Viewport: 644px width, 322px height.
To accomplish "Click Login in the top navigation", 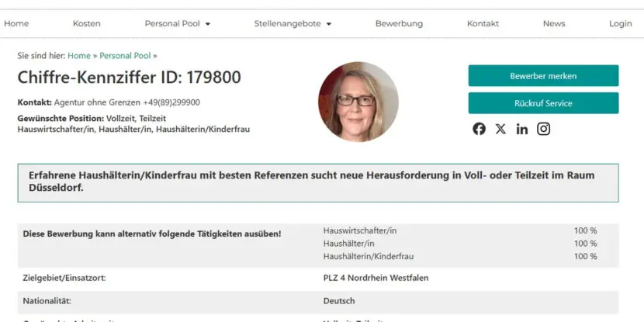I will tap(620, 23).
